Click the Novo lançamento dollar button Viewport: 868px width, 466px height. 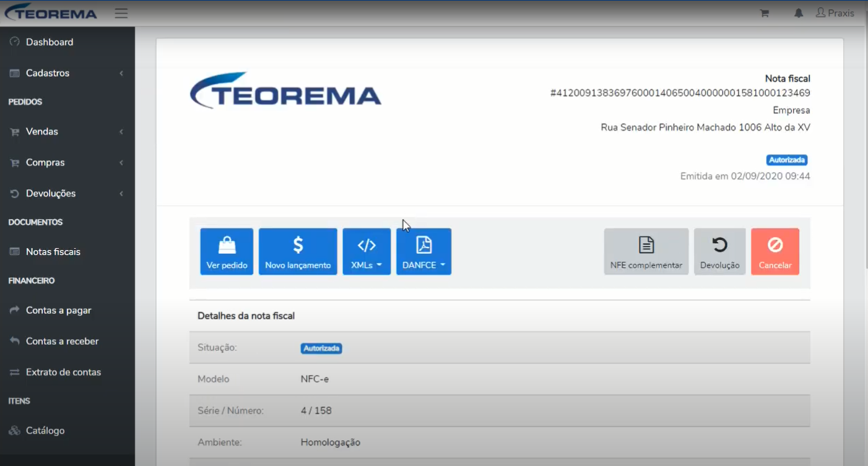298,251
